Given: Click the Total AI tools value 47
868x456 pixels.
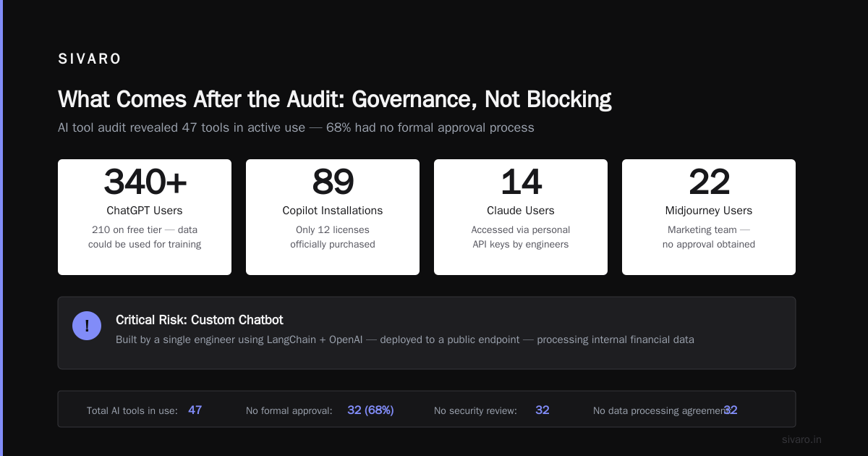Looking at the screenshot, I should 195,410.
